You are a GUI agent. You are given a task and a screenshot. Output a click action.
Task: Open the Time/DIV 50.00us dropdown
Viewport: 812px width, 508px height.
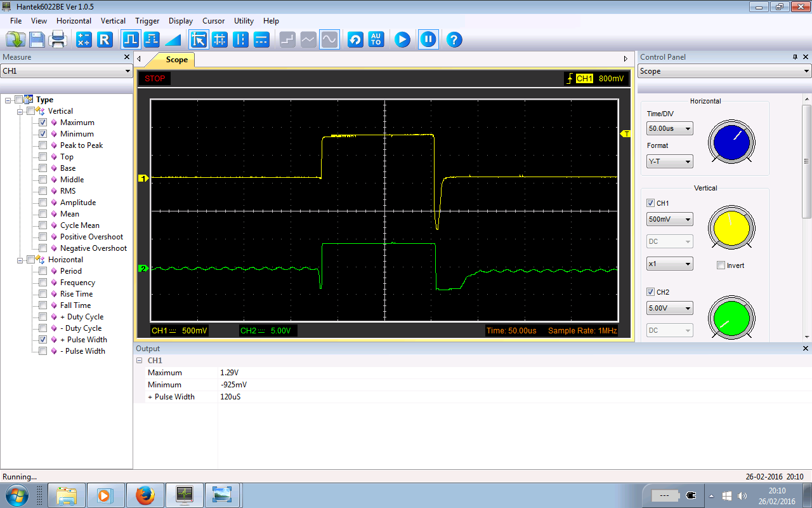[x=669, y=128]
